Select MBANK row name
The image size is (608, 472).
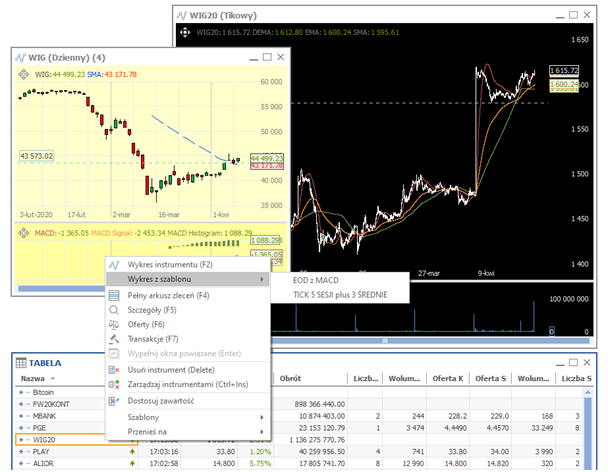point(44,416)
